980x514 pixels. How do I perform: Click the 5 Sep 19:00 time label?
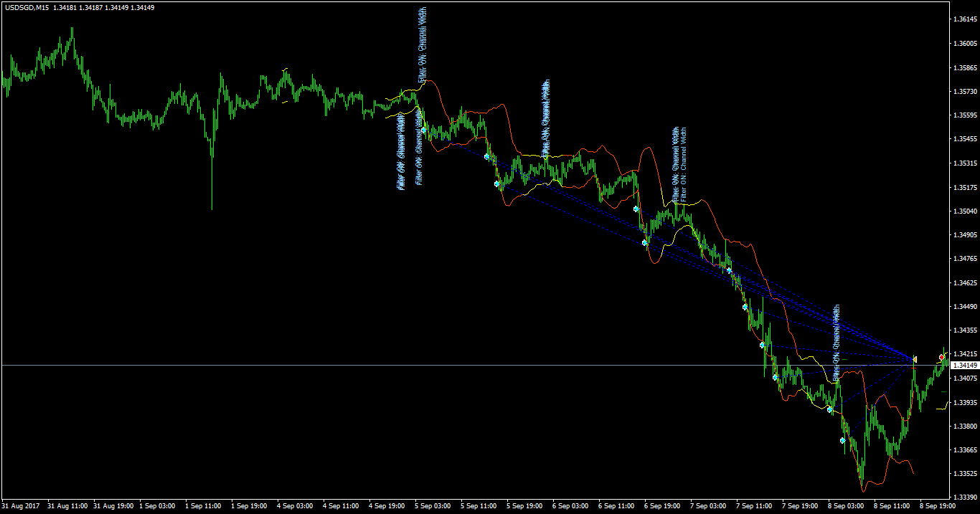(x=524, y=506)
